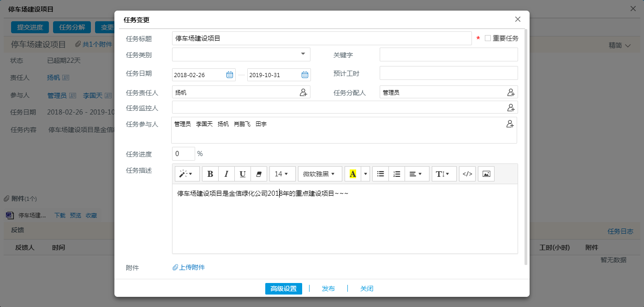Screen dimensions: 644x307
Task: Open the font size dropdown
Action: coord(282,173)
